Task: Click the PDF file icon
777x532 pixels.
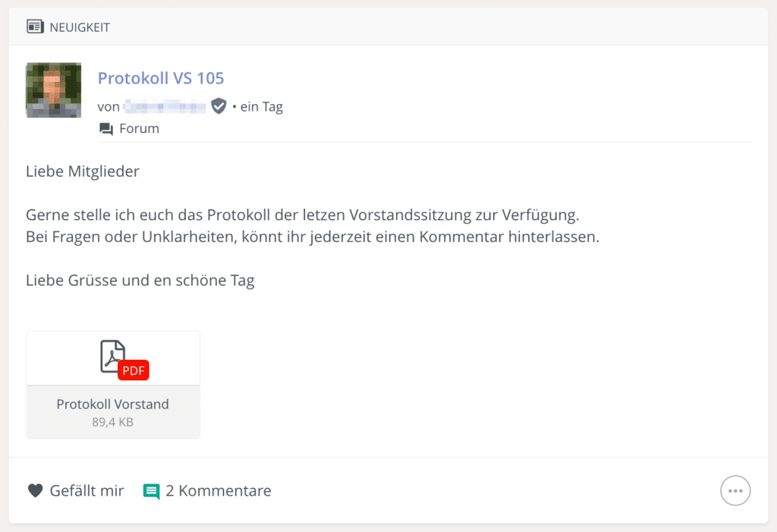Action: coord(113,356)
